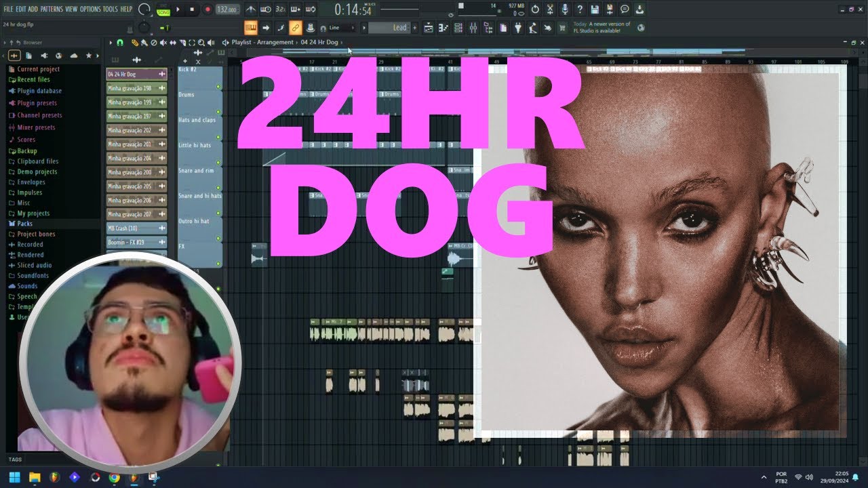Viewport: 868px width, 488px height.
Task: Toggle the 3-2-1 countdown before recording
Action: (x=281, y=9)
